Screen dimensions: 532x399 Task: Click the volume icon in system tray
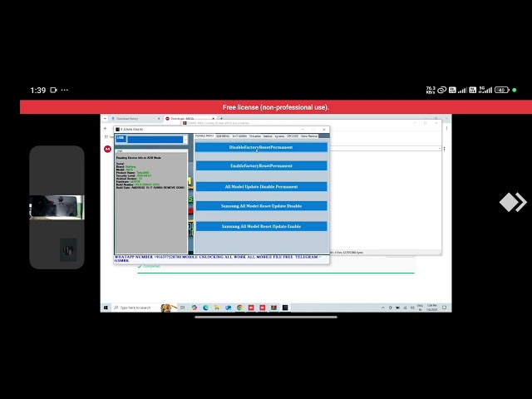pyautogui.click(x=412, y=308)
